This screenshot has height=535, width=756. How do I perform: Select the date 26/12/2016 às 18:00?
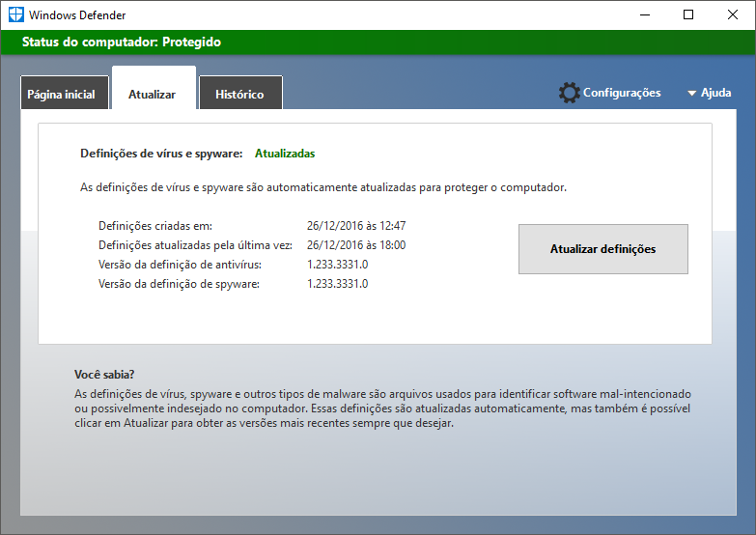click(356, 245)
